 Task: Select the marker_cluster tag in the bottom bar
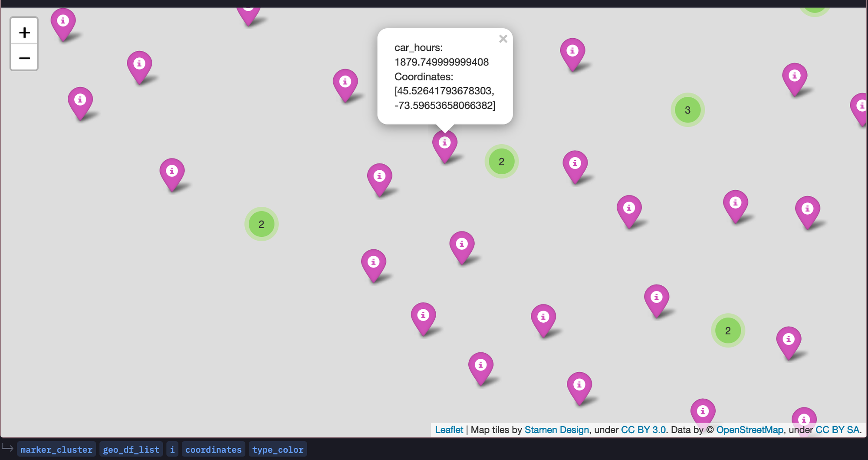coord(57,449)
